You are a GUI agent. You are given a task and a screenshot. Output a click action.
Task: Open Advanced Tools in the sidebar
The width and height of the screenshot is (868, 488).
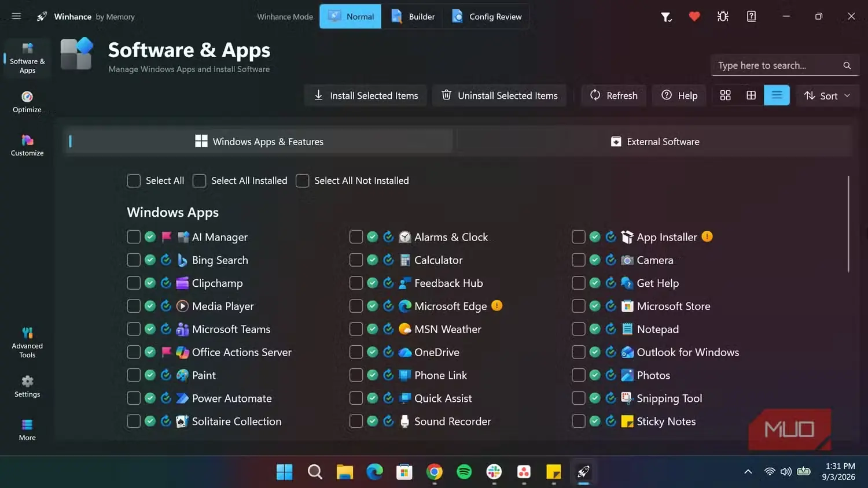coord(27,342)
